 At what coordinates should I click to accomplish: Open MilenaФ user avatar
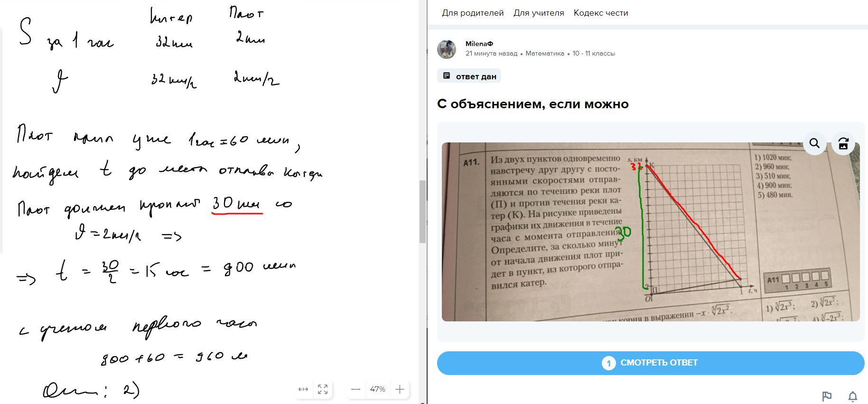447,49
